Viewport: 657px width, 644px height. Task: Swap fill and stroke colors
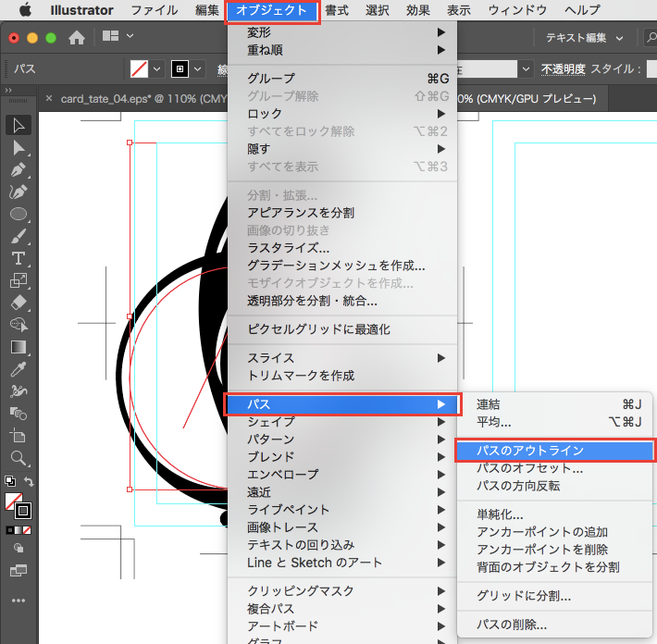(x=30, y=481)
